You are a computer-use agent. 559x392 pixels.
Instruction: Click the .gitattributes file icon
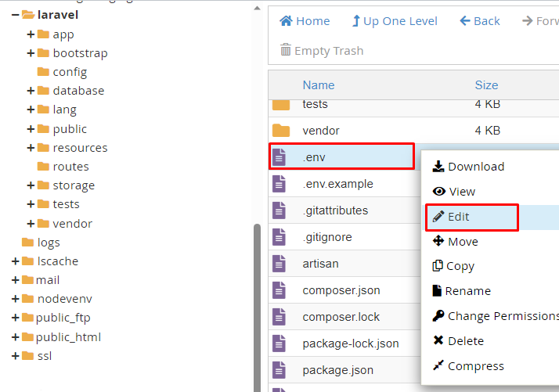pos(279,210)
